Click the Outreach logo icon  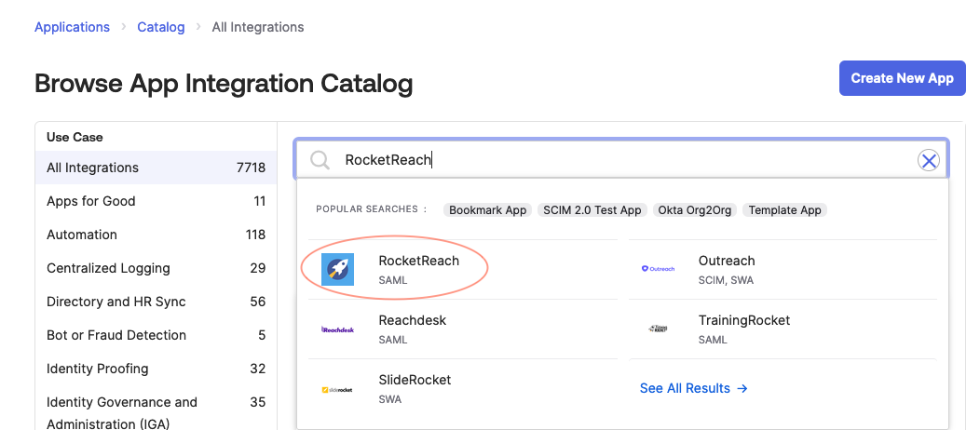point(658,269)
